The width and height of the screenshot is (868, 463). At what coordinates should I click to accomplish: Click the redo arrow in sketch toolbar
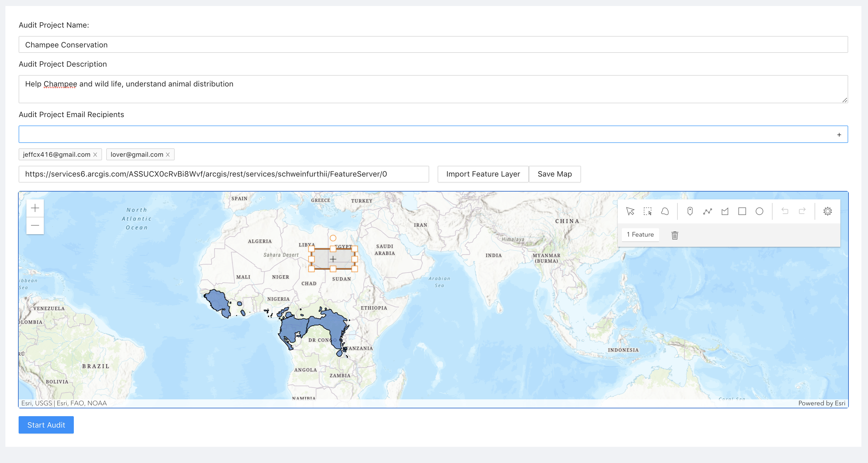(x=802, y=211)
